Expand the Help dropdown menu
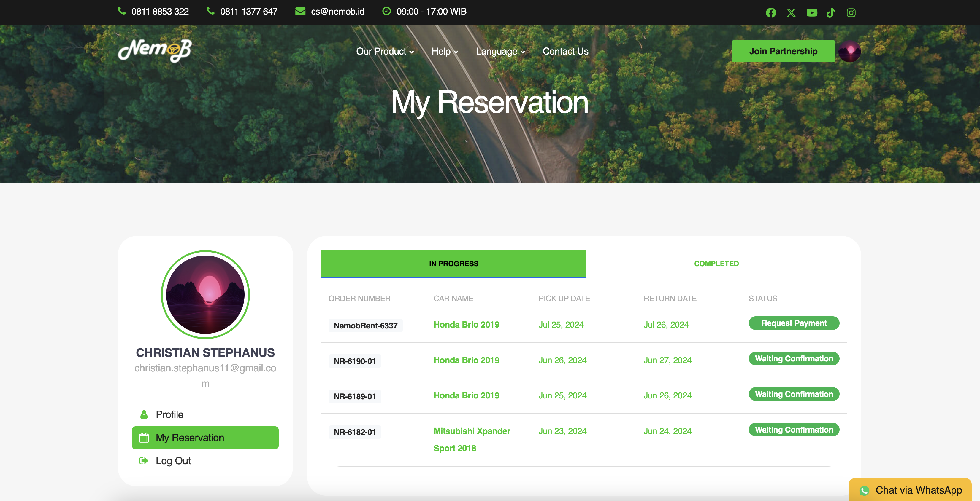The width and height of the screenshot is (980, 501). click(x=444, y=51)
